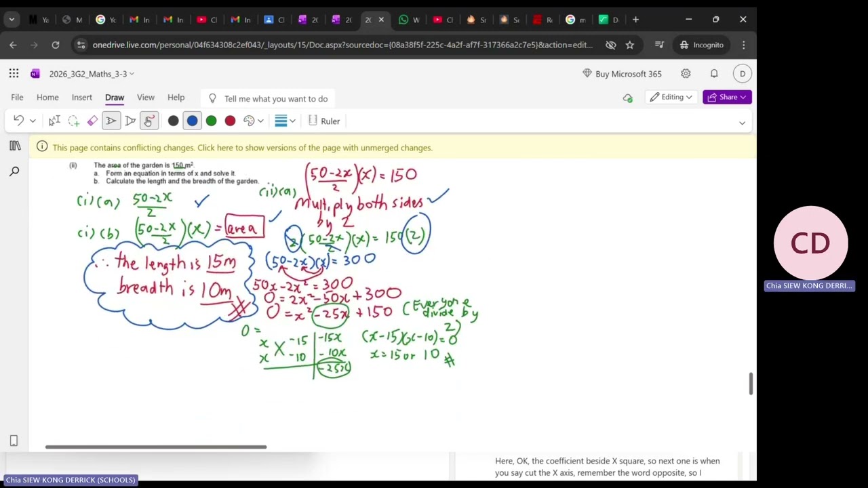868x488 pixels.
Task: Open the more colors palette
Action: [x=253, y=121]
